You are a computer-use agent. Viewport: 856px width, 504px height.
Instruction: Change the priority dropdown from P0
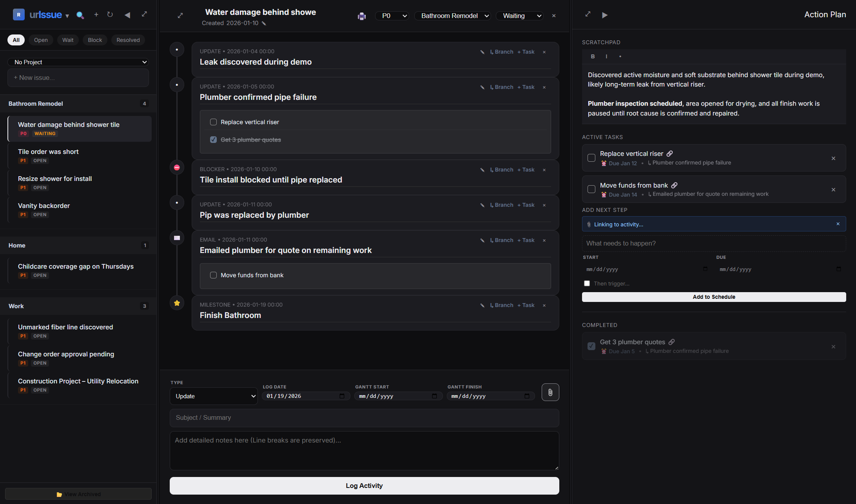pos(392,16)
